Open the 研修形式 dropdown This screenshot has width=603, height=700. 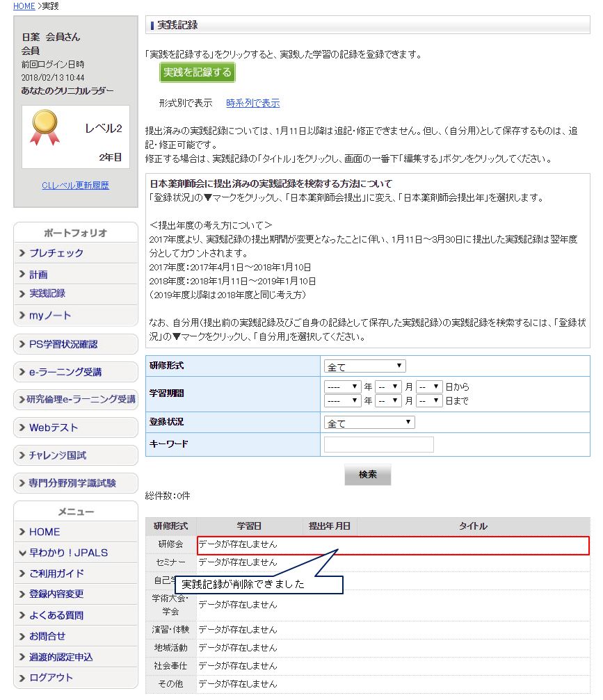click(365, 366)
